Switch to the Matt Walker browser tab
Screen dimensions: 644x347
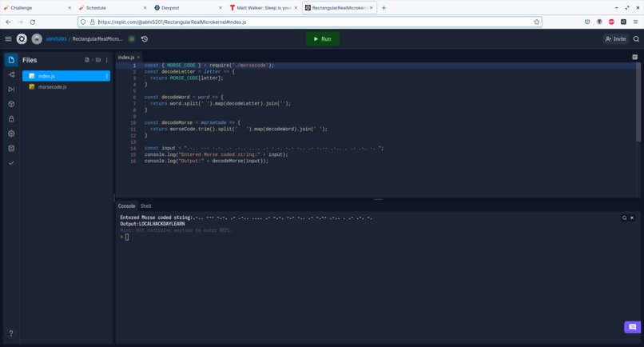coord(263,8)
